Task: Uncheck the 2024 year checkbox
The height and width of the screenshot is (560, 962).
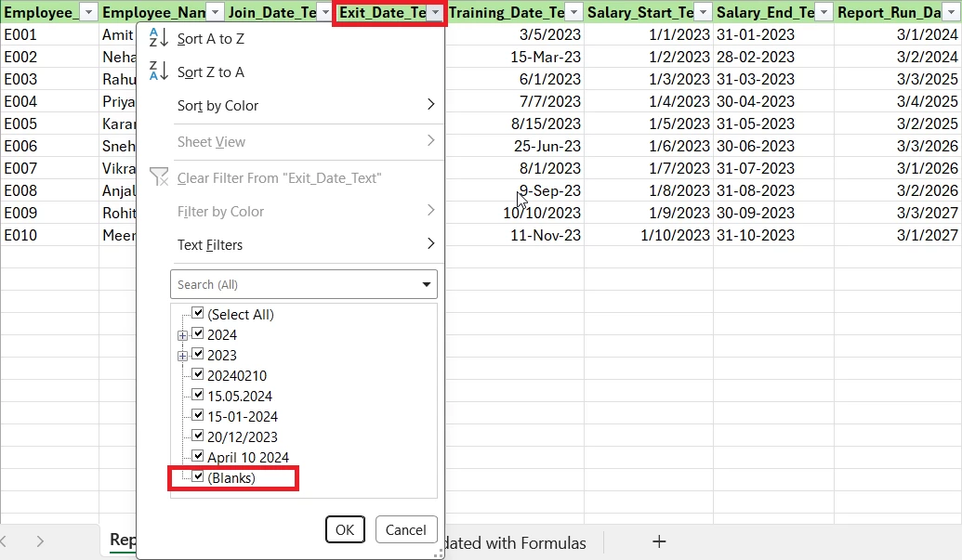Action: point(198,334)
